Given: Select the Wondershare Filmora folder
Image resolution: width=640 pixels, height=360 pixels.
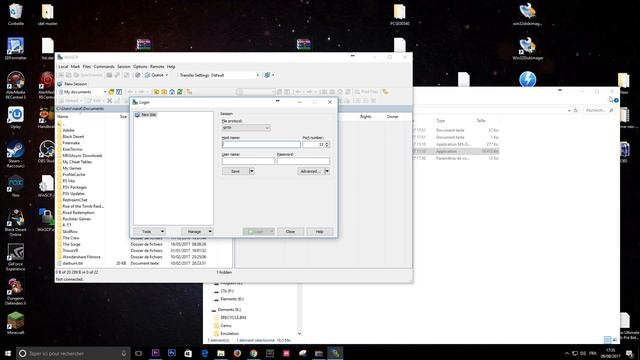Looking at the screenshot, I should click(81, 257).
